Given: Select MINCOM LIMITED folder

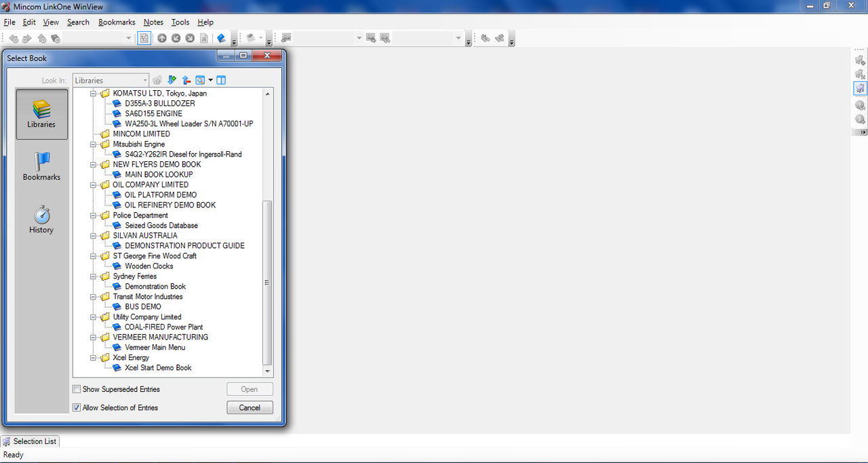Looking at the screenshot, I should click(x=141, y=134).
